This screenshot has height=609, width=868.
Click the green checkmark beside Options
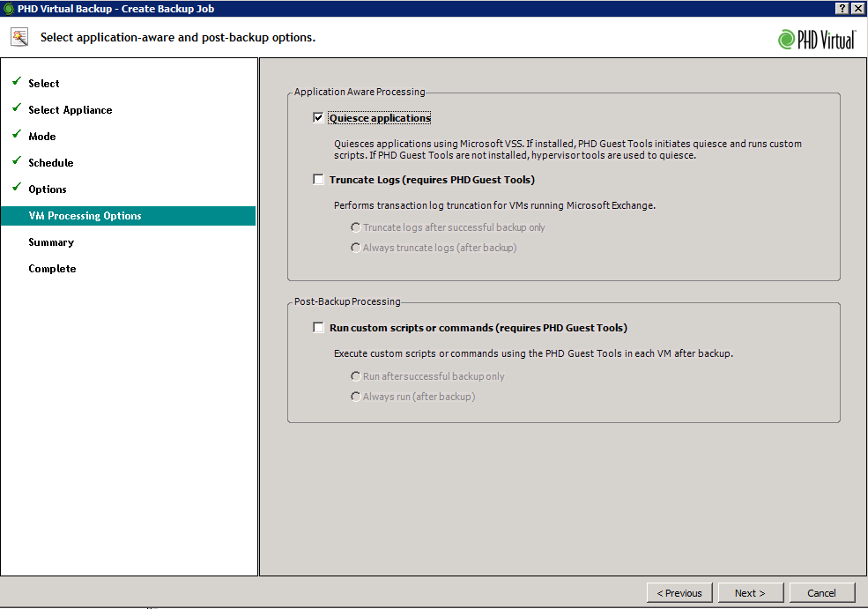click(17, 187)
